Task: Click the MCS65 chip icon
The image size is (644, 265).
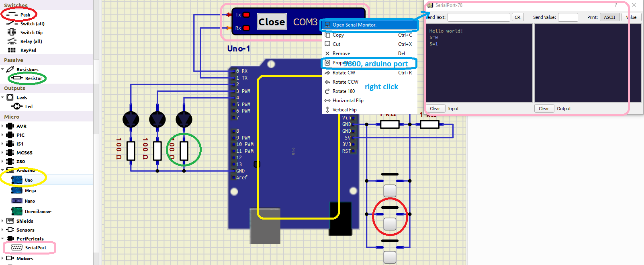Action: [10, 153]
